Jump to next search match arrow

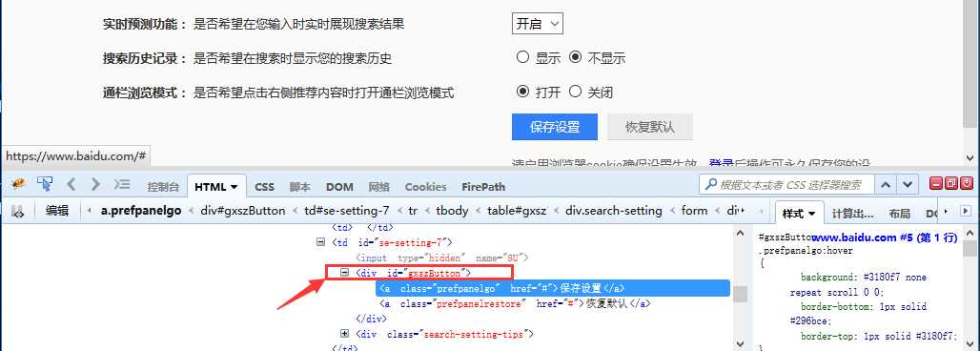click(907, 185)
